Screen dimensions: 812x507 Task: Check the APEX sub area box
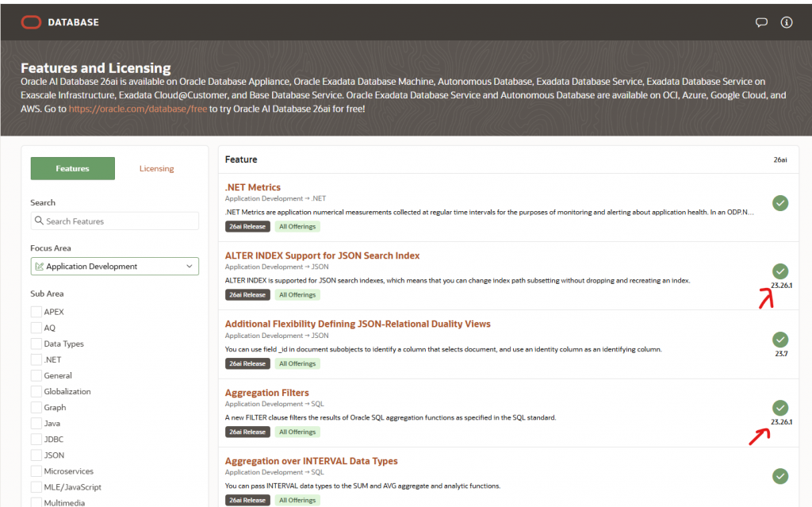[36, 312]
